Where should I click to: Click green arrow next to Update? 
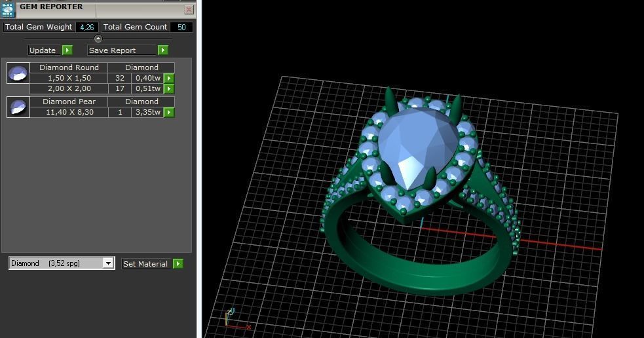(x=67, y=50)
